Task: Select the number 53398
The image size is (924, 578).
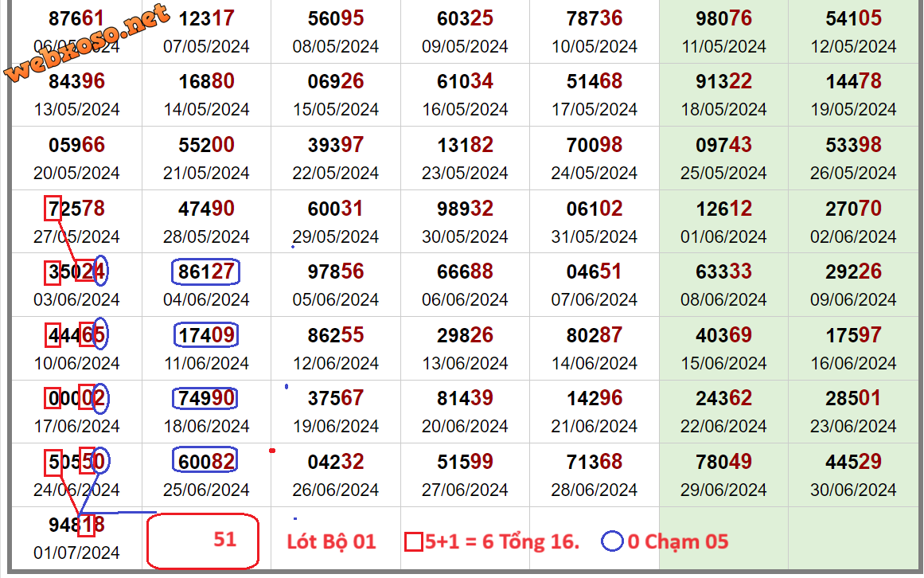Action: tap(853, 145)
